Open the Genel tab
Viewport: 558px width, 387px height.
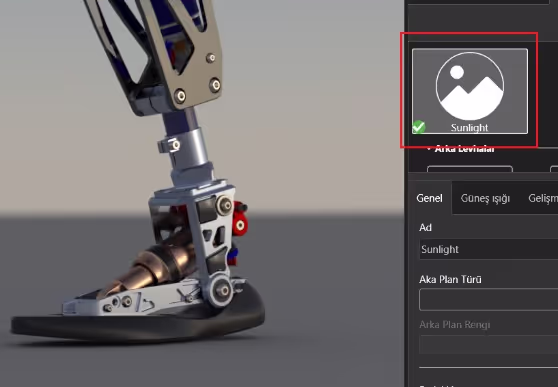tap(430, 198)
